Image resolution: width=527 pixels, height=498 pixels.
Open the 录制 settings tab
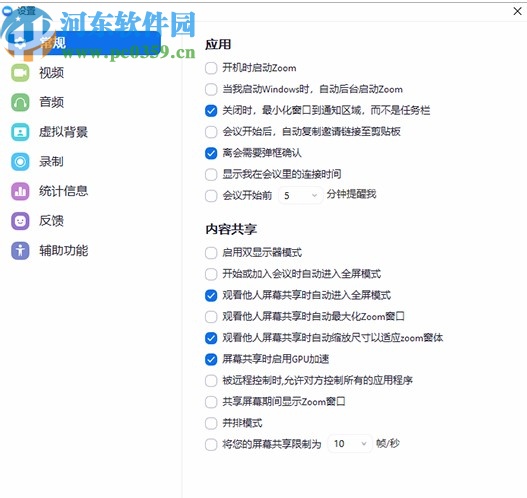point(51,161)
